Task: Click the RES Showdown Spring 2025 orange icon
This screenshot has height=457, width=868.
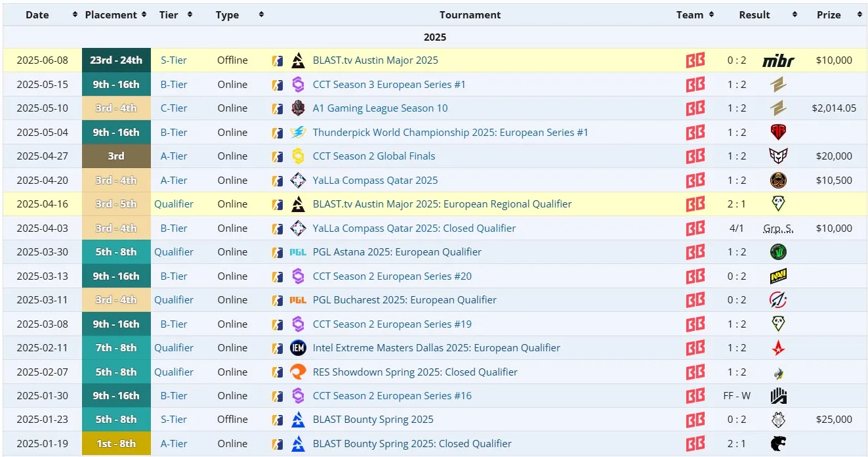Action: [x=298, y=372]
